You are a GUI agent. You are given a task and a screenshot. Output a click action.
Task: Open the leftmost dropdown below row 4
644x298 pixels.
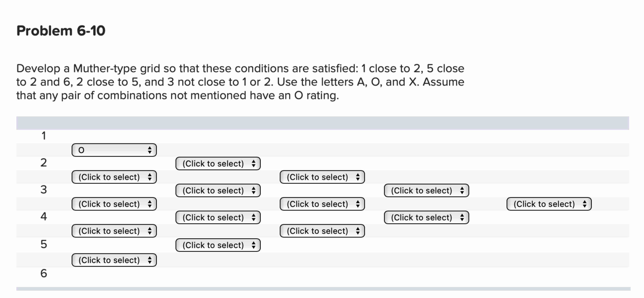[x=114, y=231]
